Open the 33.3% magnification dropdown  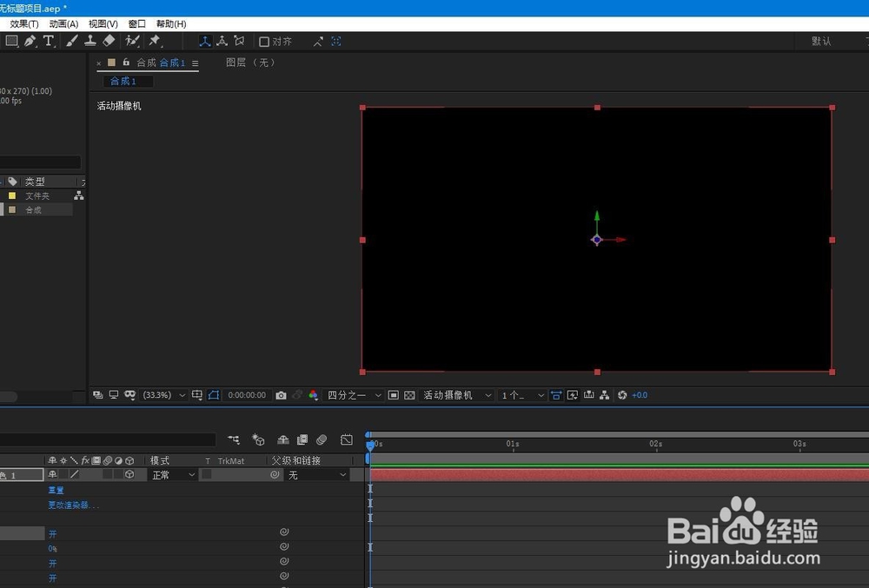[x=164, y=395]
